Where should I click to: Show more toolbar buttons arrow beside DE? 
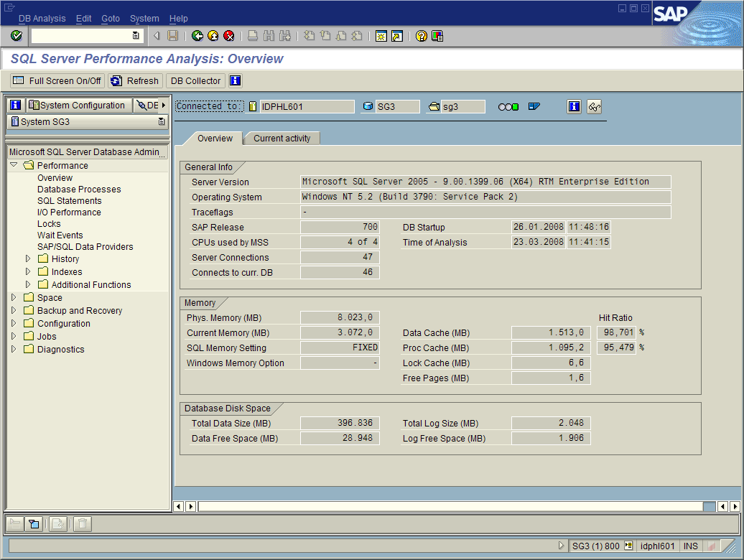164,105
